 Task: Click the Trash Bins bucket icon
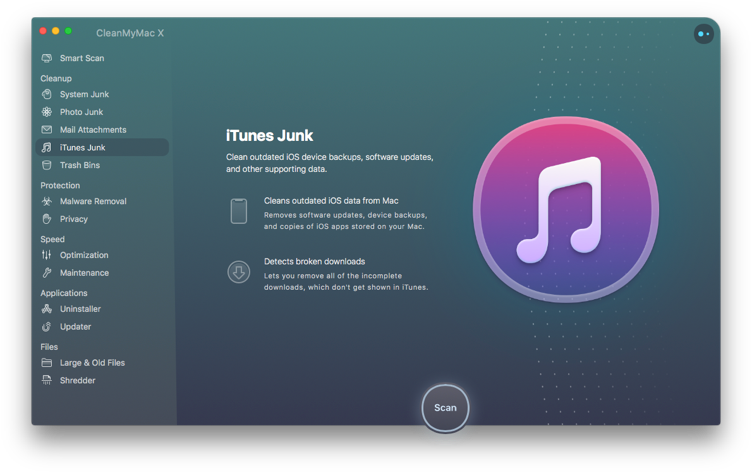pos(46,165)
